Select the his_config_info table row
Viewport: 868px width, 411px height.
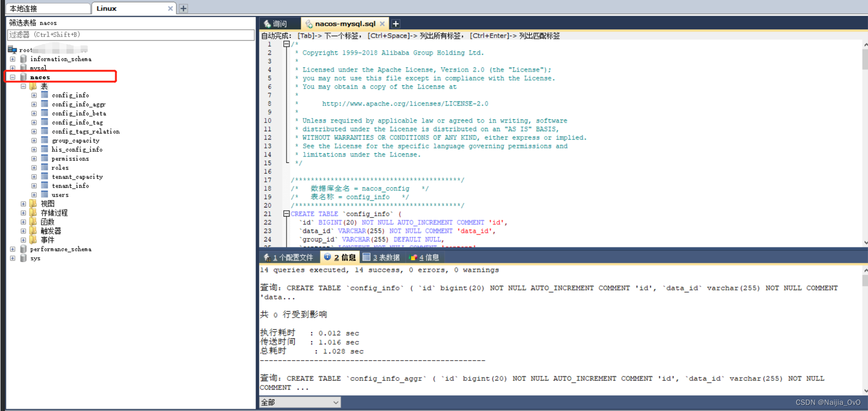click(x=77, y=150)
